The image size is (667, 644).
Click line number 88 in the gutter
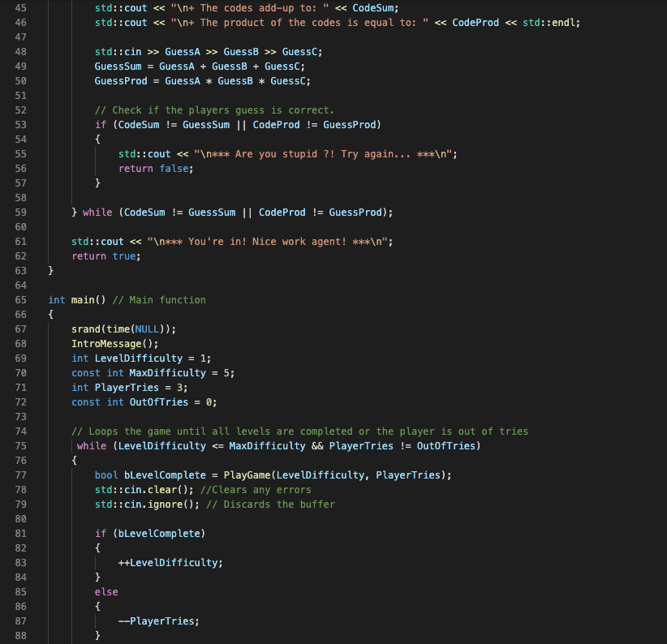click(x=20, y=636)
